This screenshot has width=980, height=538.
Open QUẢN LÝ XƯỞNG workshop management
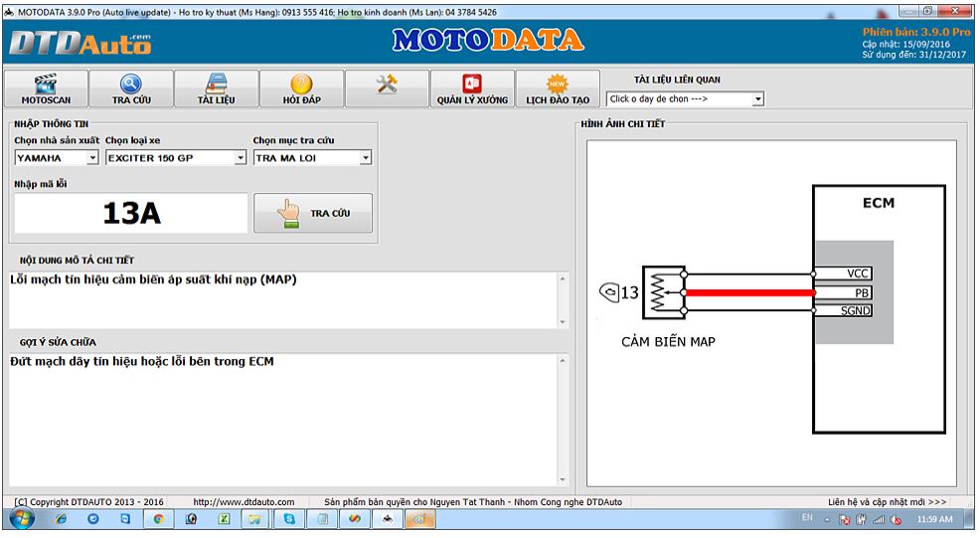(x=472, y=89)
